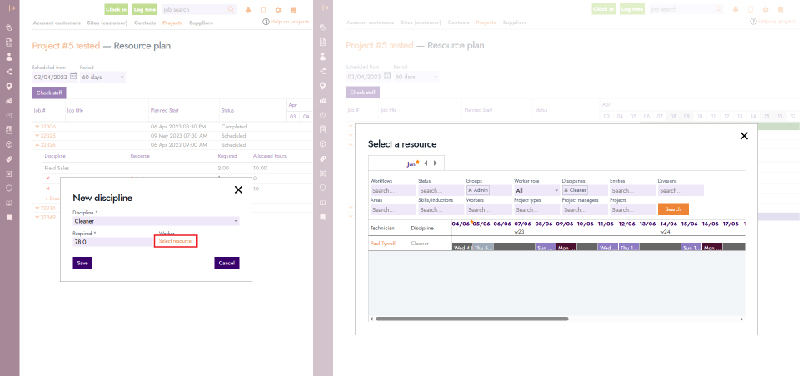Select first Sun shift block for Paul Tyrrell

coord(545,247)
